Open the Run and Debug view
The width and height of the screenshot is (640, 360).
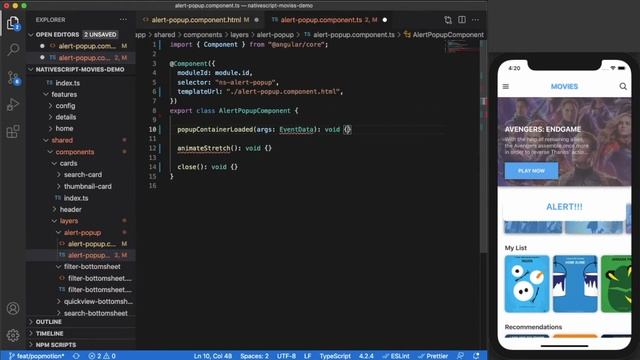(x=13, y=104)
